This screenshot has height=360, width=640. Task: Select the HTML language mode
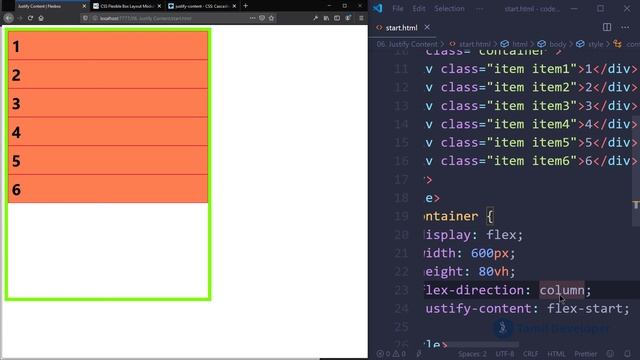point(556,354)
